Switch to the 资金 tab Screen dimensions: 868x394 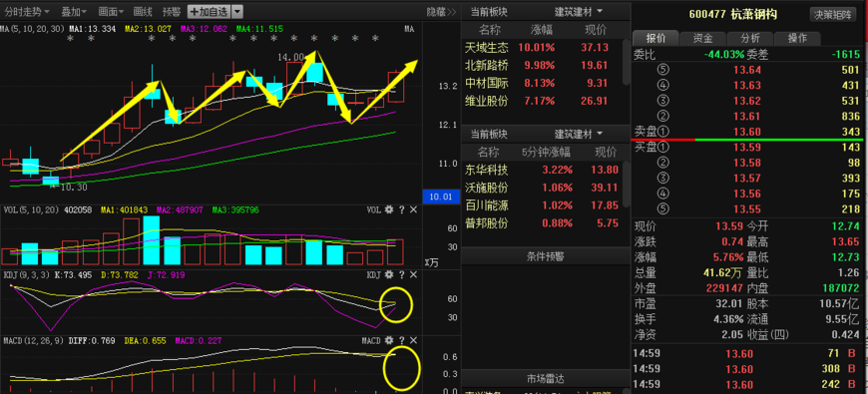click(702, 38)
